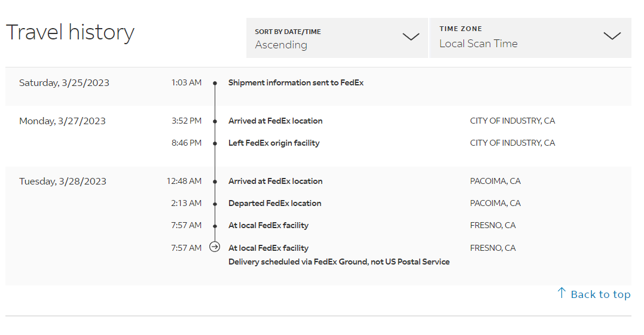Select the Monday, 3/27/2023 date label
The image size is (644, 335).
pyautogui.click(x=62, y=121)
